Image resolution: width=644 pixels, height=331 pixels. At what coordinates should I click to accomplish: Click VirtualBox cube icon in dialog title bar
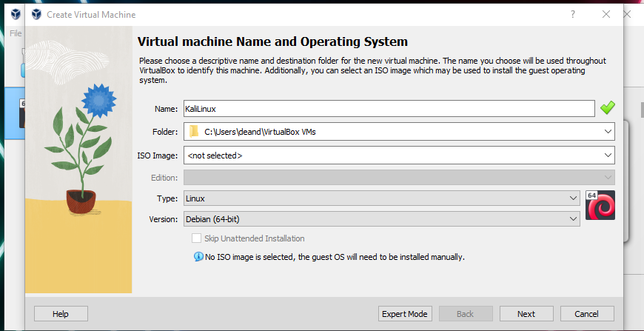[36, 15]
